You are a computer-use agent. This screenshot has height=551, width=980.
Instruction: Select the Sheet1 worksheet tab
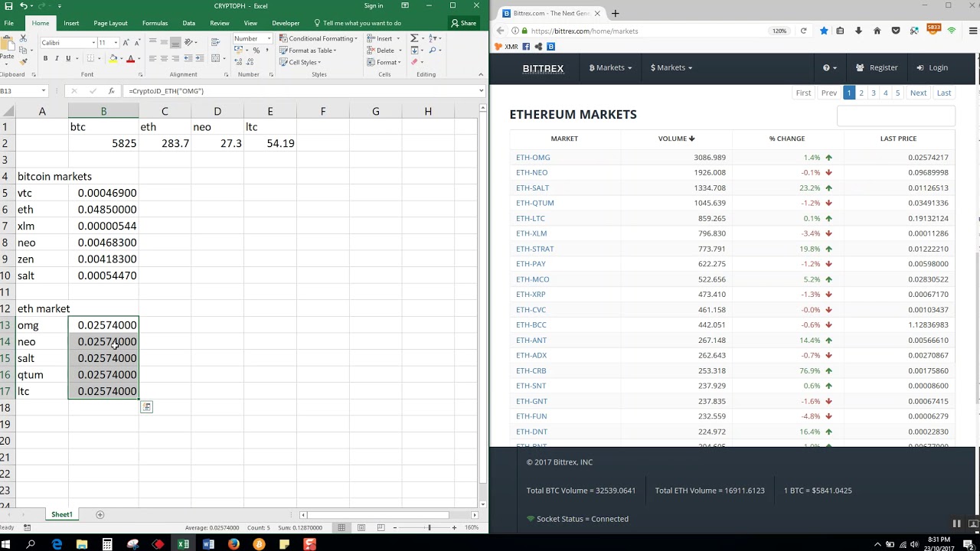pos(62,514)
